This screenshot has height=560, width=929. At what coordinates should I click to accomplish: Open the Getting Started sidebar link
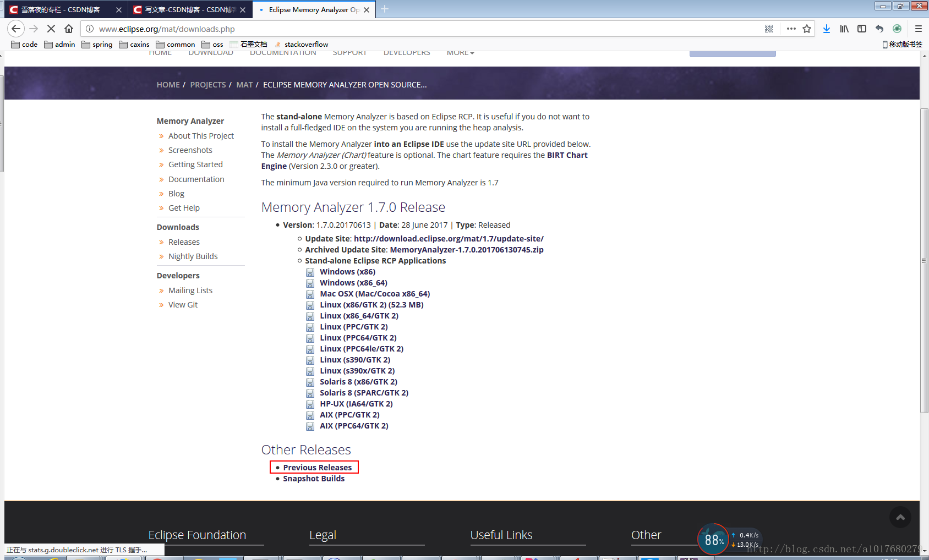(195, 164)
